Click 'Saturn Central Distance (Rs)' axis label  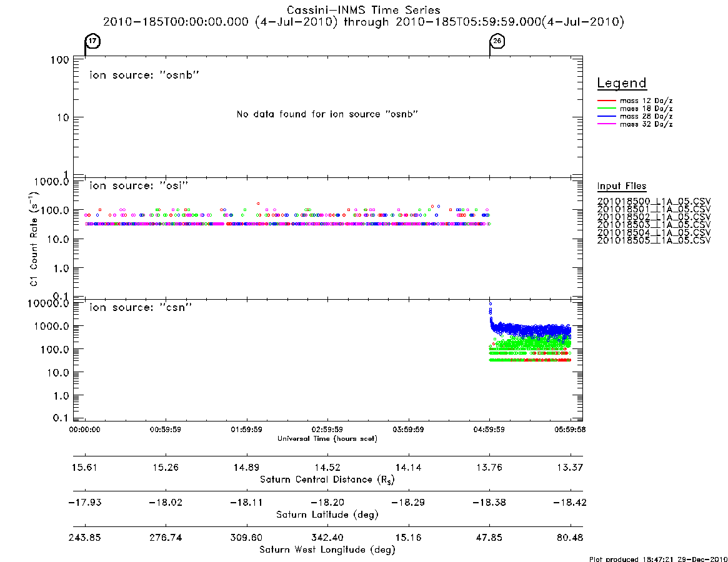pyautogui.click(x=327, y=480)
